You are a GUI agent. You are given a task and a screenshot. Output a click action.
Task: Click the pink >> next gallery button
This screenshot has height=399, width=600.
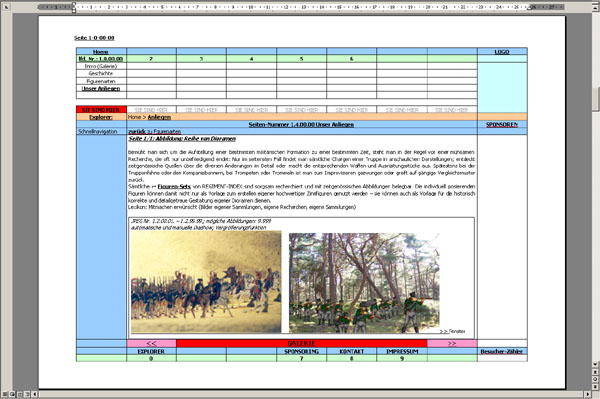click(x=452, y=344)
